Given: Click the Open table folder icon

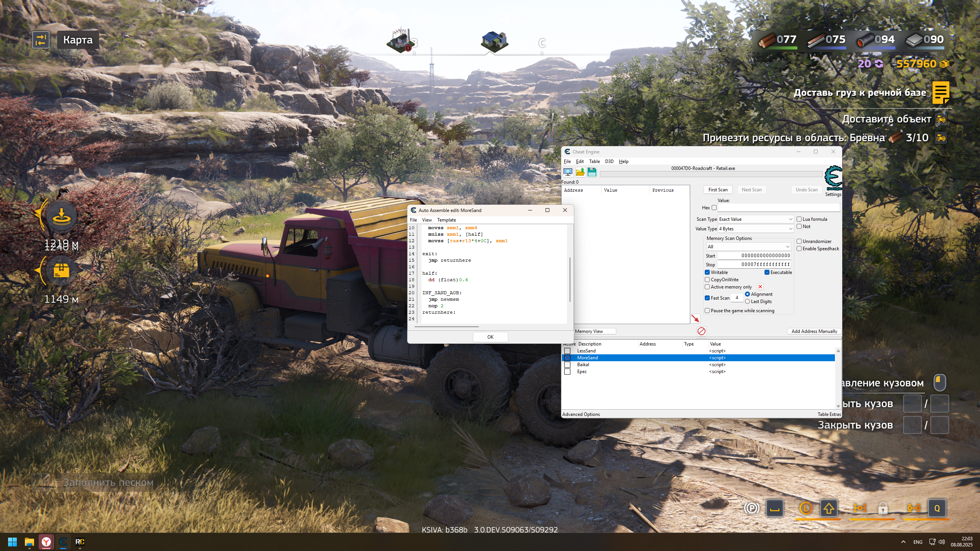Looking at the screenshot, I should pyautogui.click(x=580, y=172).
